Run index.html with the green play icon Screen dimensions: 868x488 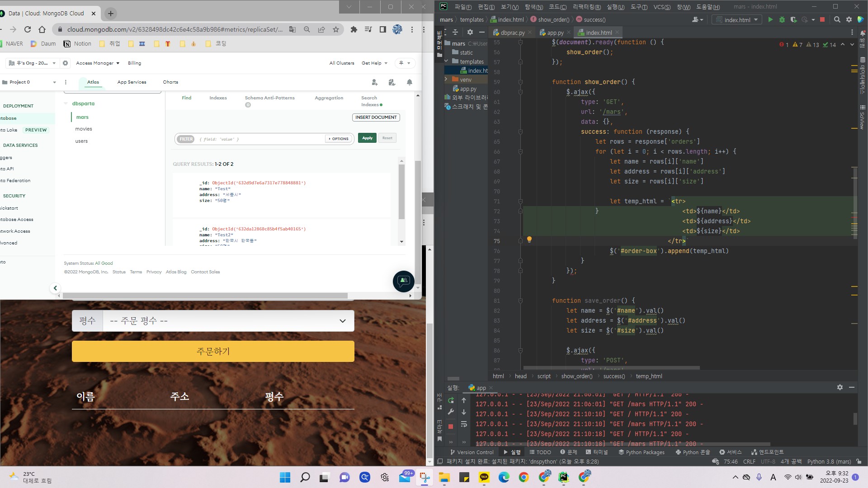click(x=770, y=19)
